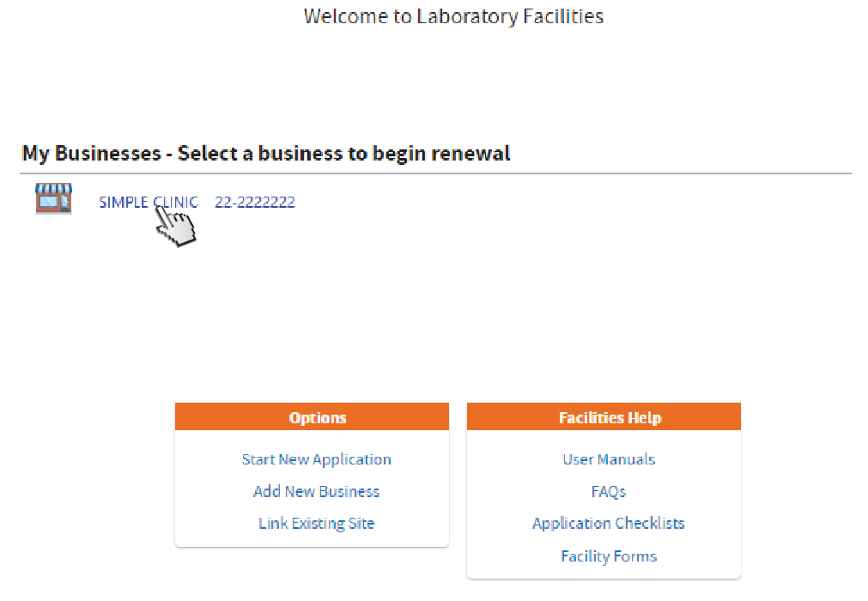Image resolution: width=868 pixels, height=601 pixels.
Task: Click the My Businesses heading text
Action: (91, 154)
